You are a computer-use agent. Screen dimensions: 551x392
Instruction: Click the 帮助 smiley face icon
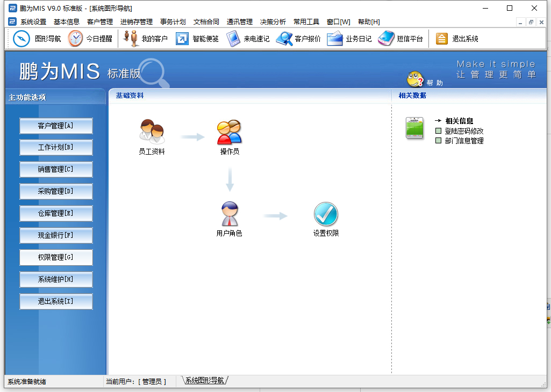click(x=413, y=77)
